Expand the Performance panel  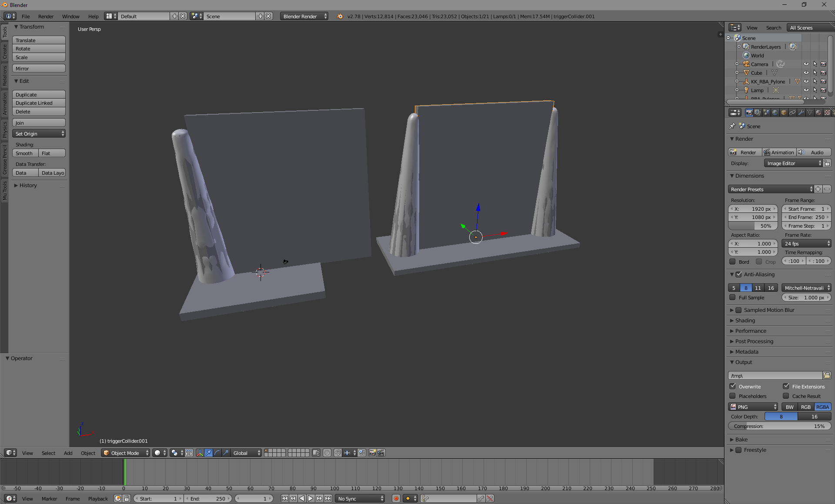click(x=751, y=331)
